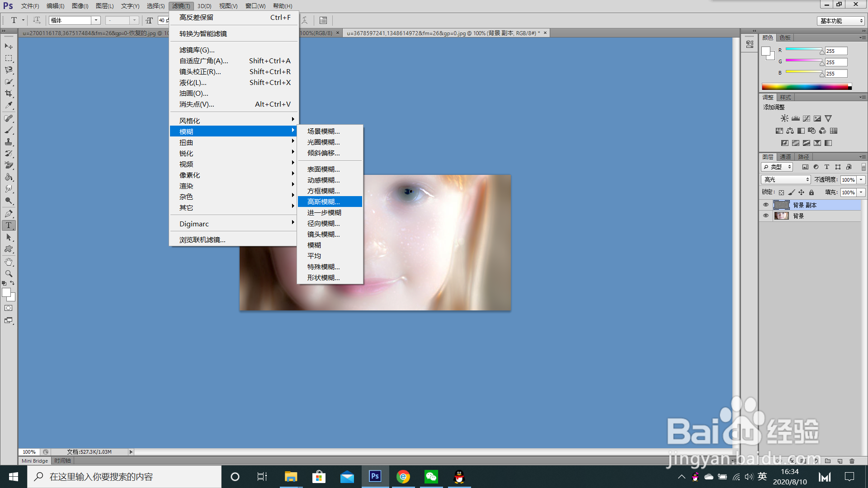Choose the Horizontal Type tool
The width and height of the screenshot is (868, 488).
[9, 225]
